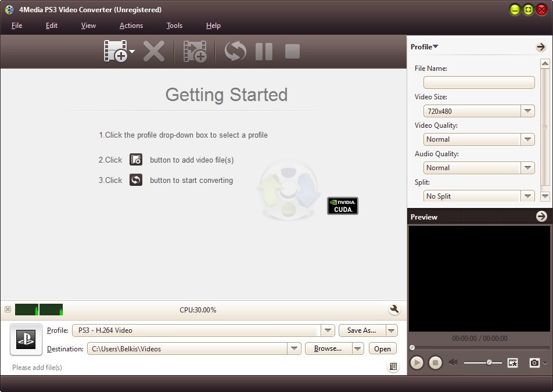Click the profile panel scrollbar up arrow
Screen dimensions: 553x392
pyautogui.click(x=545, y=63)
